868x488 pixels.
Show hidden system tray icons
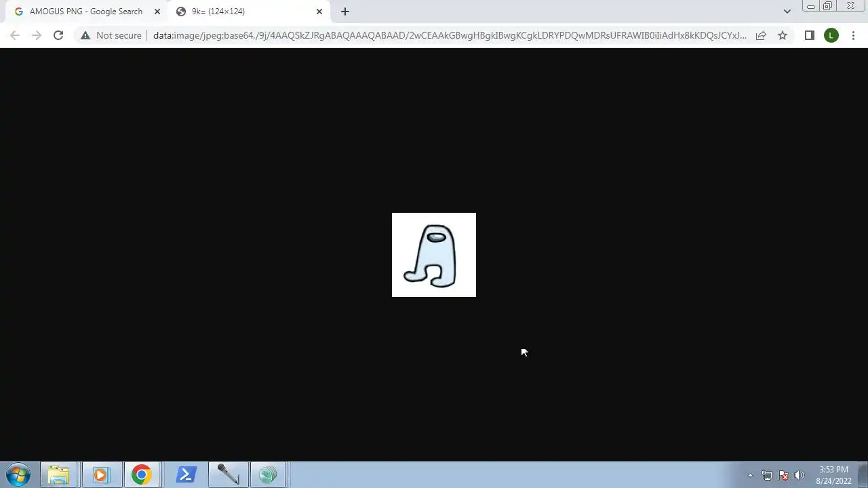coord(750,475)
